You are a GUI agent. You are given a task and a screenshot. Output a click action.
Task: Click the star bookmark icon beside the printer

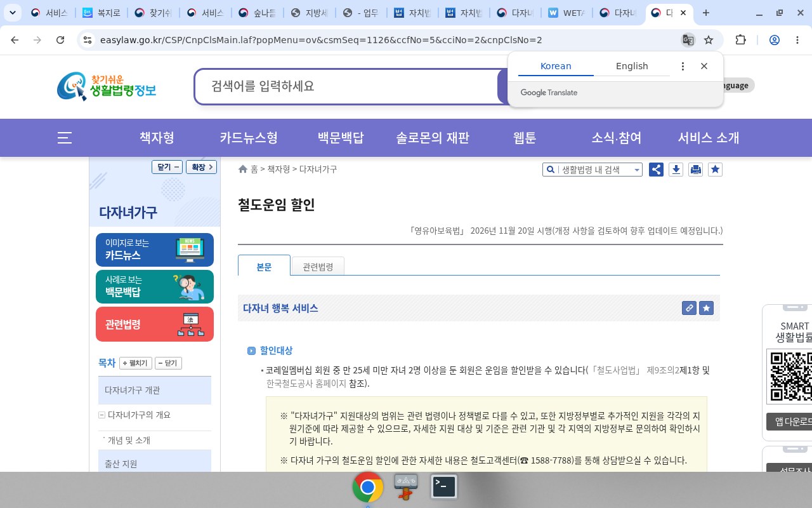(715, 170)
